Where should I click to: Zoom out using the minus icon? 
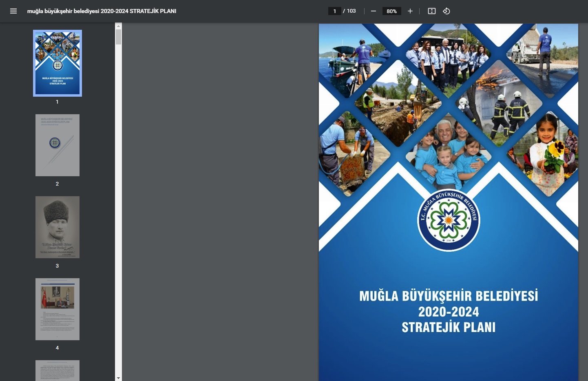pyautogui.click(x=373, y=11)
